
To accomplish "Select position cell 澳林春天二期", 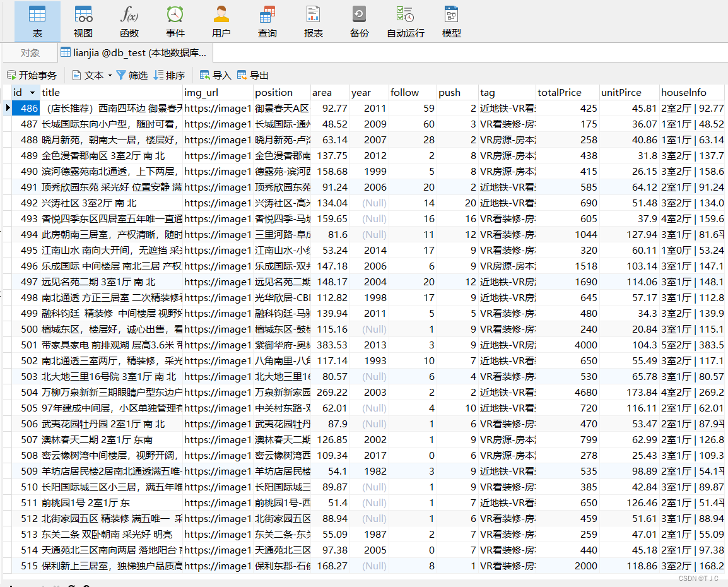I will pyautogui.click(x=282, y=440).
